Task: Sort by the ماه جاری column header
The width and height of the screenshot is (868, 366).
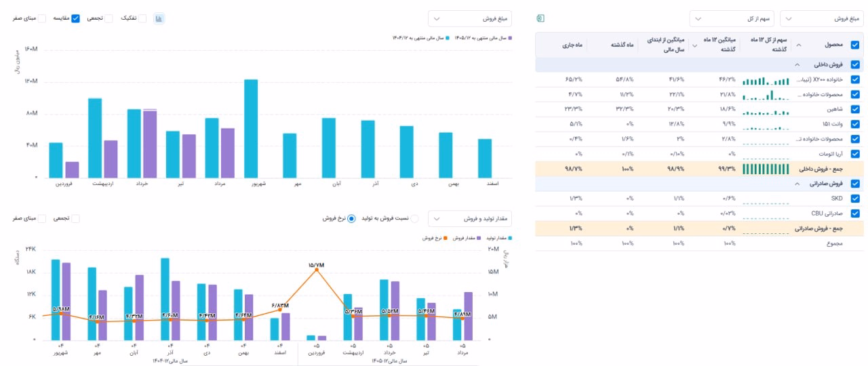Action: tap(571, 45)
